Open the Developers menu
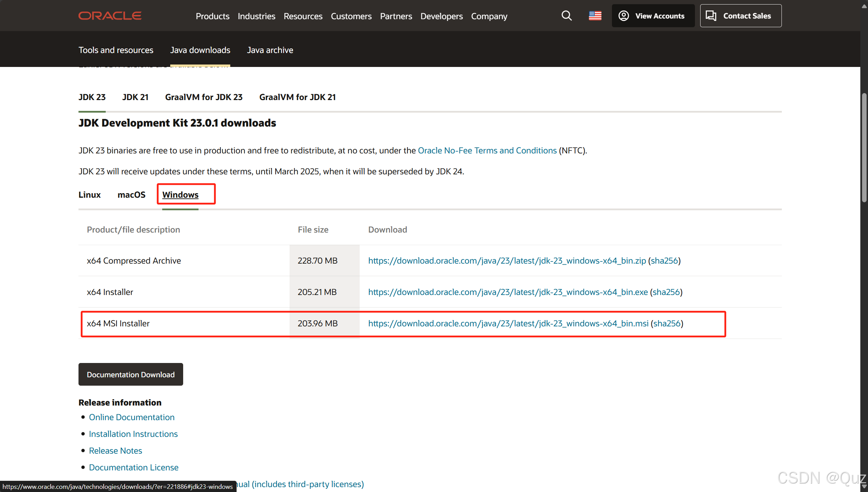 (x=441, y=16)
